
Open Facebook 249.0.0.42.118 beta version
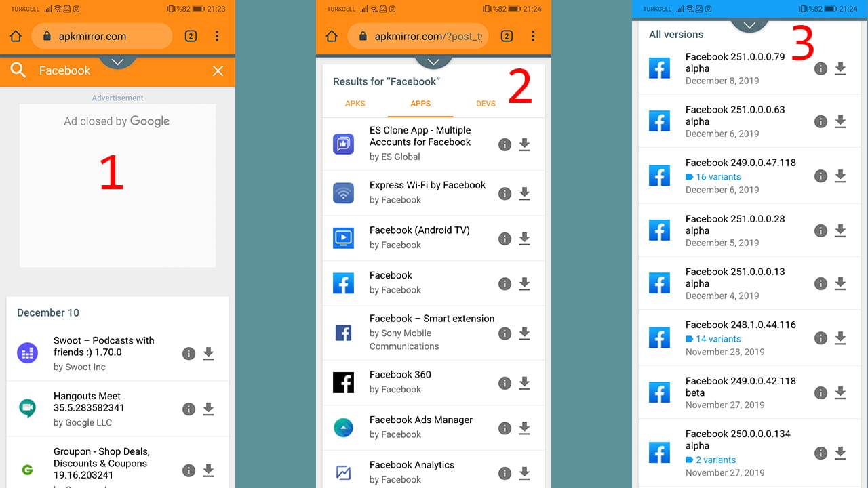click(x=749, y=392)
